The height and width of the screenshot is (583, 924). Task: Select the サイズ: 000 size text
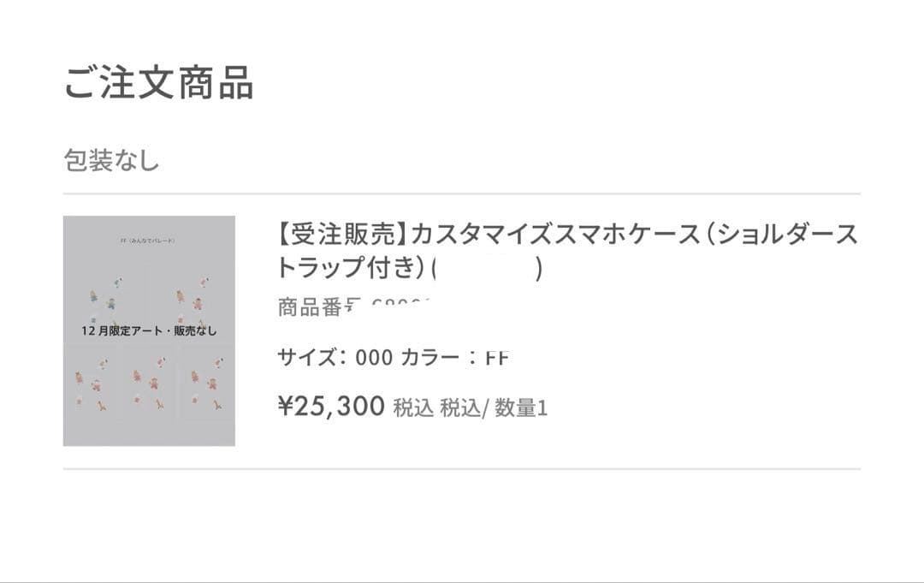tap(335, 357)
